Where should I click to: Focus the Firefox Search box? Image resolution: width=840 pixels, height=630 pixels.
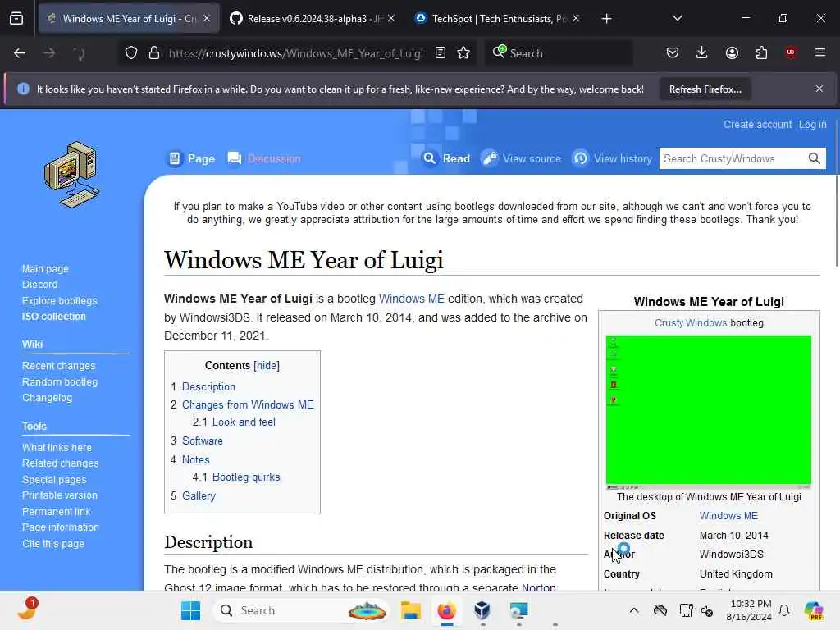point(559,53)
